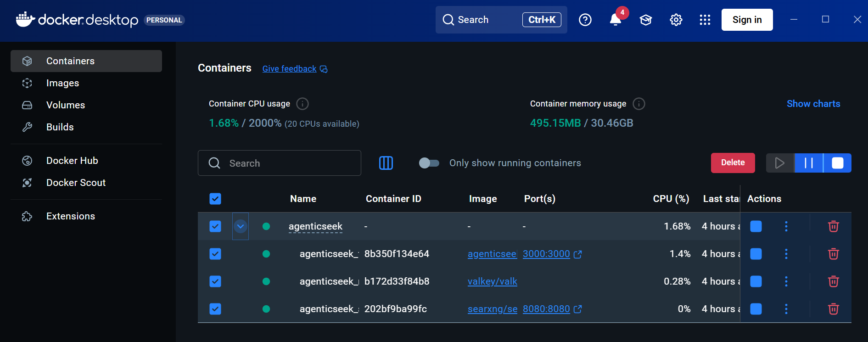The width and height of the screenshot is (868, 342).
Task: Sort by the Name column header
Action: point(303,199)
